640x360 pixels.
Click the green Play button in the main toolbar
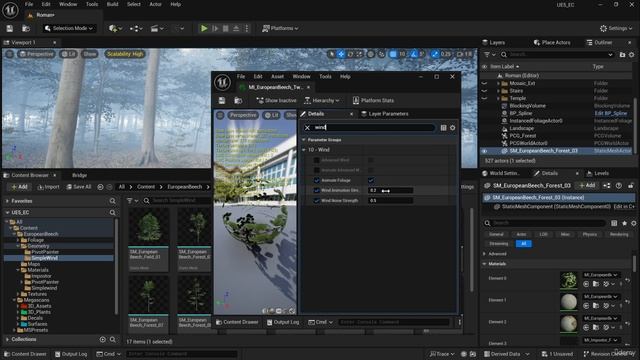point(204,28)
